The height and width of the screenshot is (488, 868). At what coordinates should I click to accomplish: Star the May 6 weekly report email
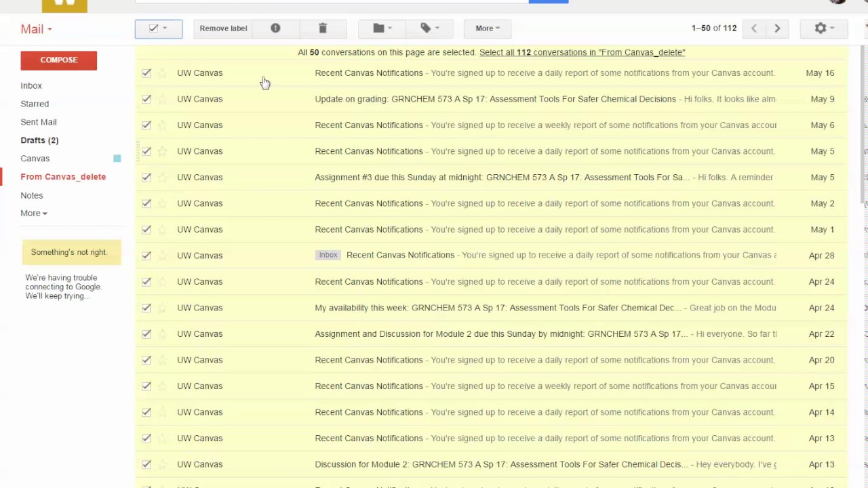(162, 125)
